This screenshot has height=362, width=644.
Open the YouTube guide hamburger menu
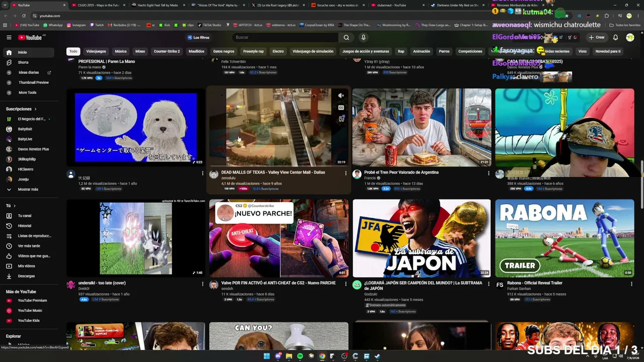pos(9,37)
